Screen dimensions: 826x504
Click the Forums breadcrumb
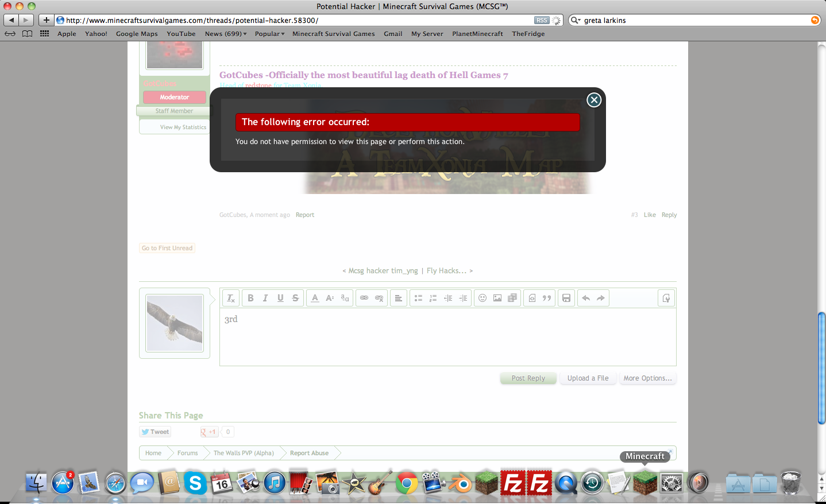[x=187, y=453]
